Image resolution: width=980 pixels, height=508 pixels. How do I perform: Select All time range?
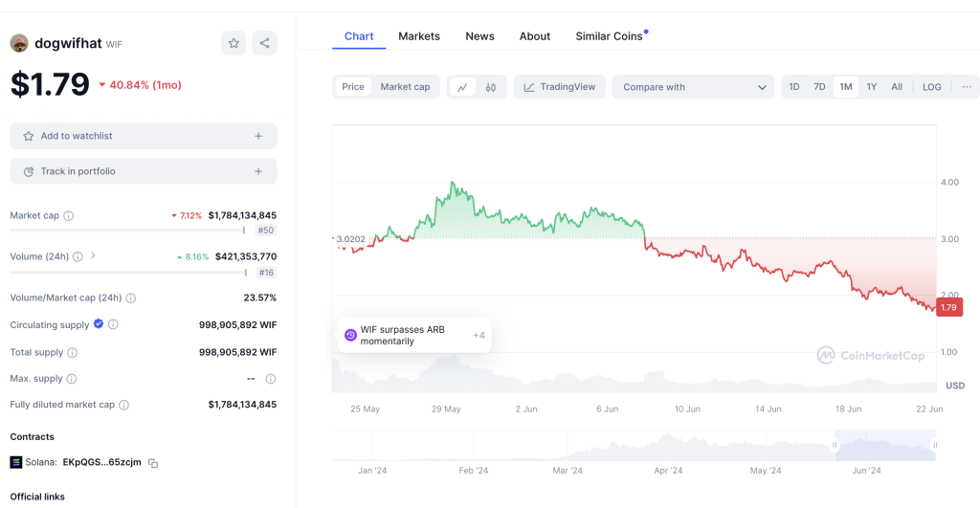tap(896, 87)
